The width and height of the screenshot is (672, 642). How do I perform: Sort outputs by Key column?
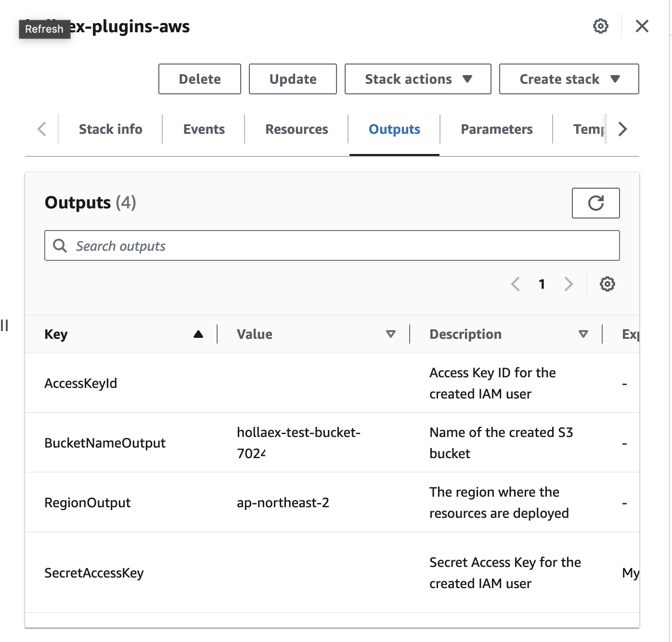198,334
